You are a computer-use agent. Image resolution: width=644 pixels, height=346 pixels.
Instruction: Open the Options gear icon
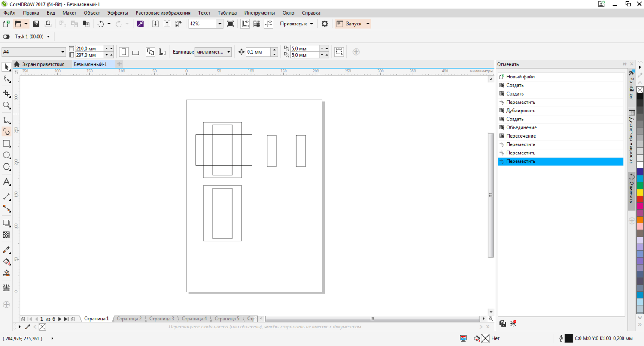tap(325, 24)
